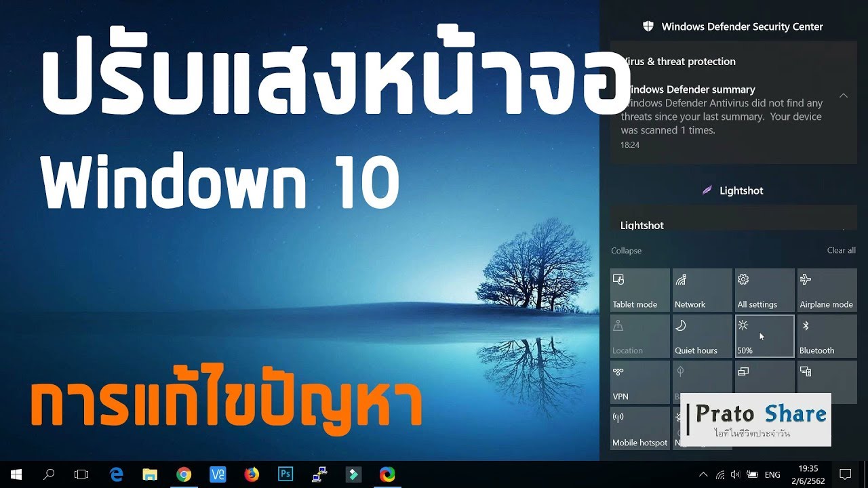The height and width of the screenshot is (488, 868).
Task: Open File Explorer from the taskbar
Action: tap(150, 474)
